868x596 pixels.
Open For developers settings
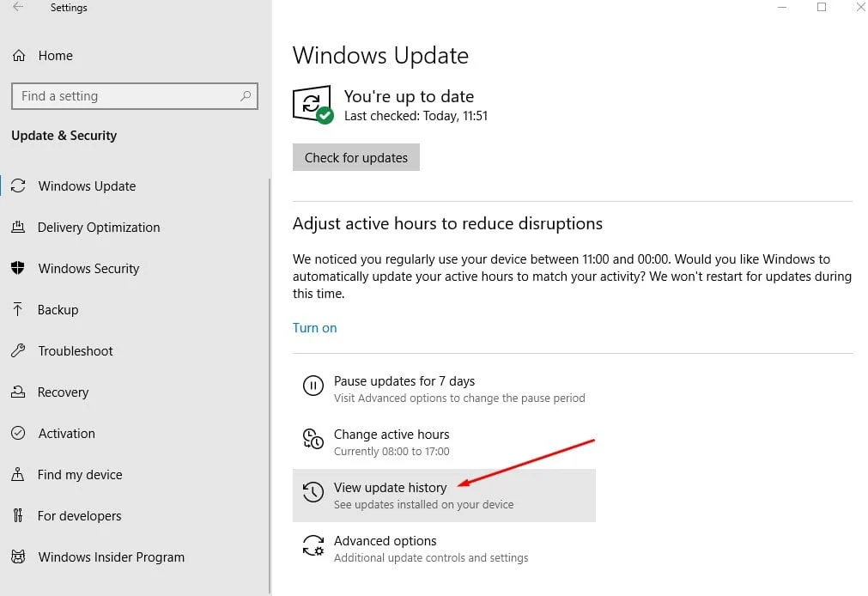point(79,516)
